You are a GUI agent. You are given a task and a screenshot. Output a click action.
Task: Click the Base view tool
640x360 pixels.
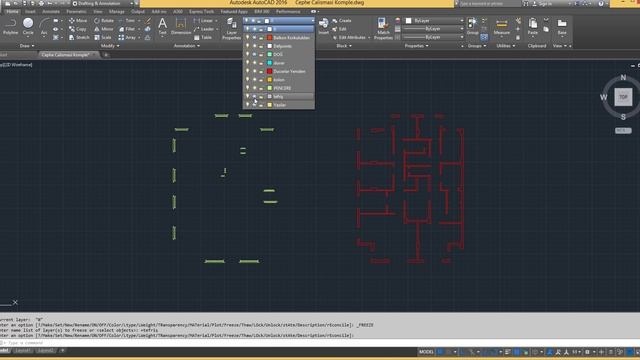pyautogui.click(x=562, y=26)
